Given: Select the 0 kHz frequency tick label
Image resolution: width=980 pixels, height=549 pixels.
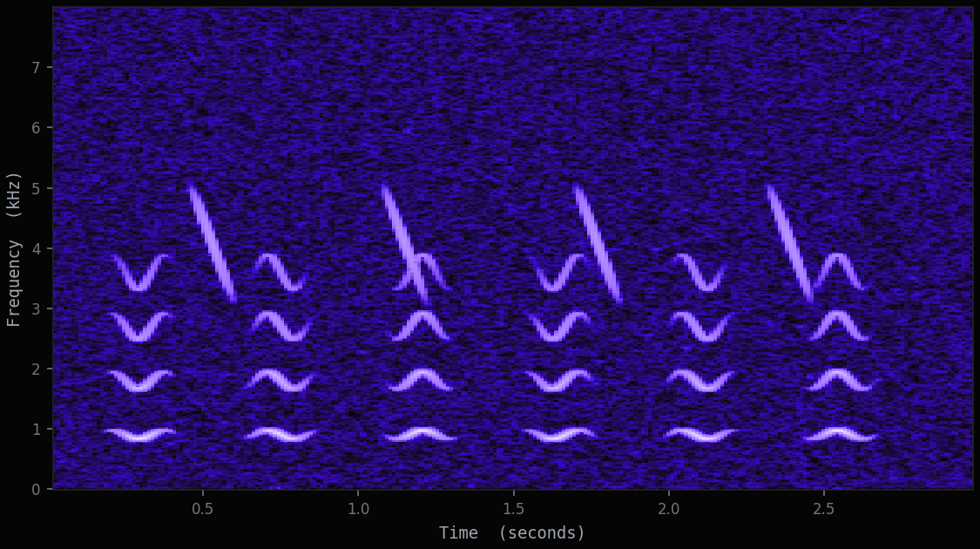Looking at the screenshot, I should click(37, 489).
